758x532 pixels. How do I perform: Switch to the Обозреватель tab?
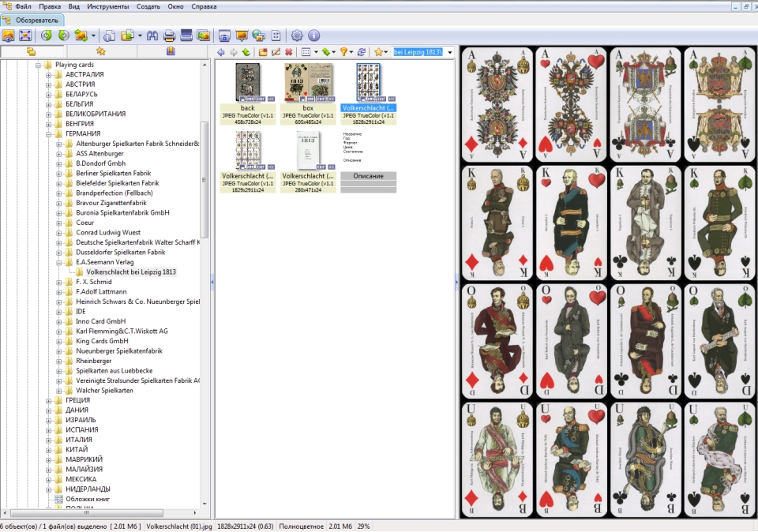(31, 21)
